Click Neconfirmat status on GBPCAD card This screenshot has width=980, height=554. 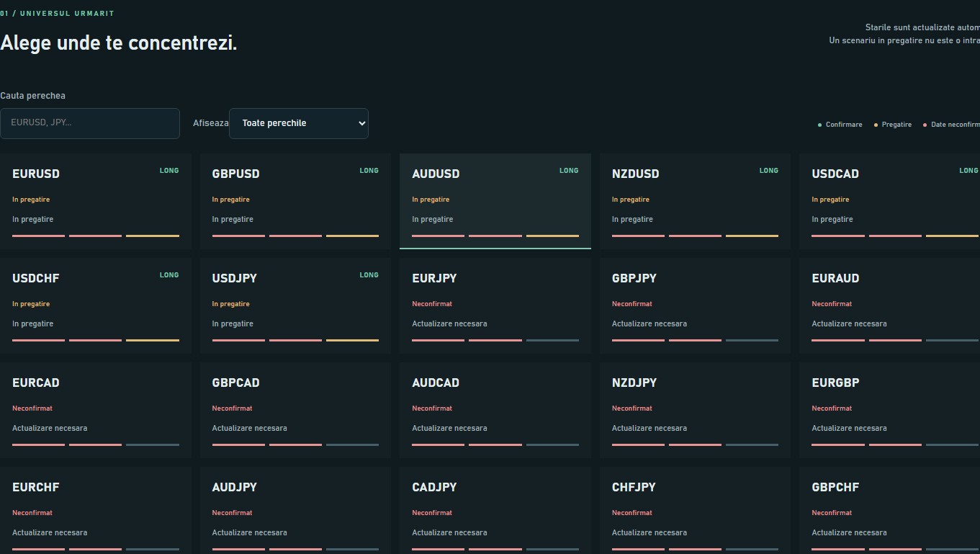(232, 408)
